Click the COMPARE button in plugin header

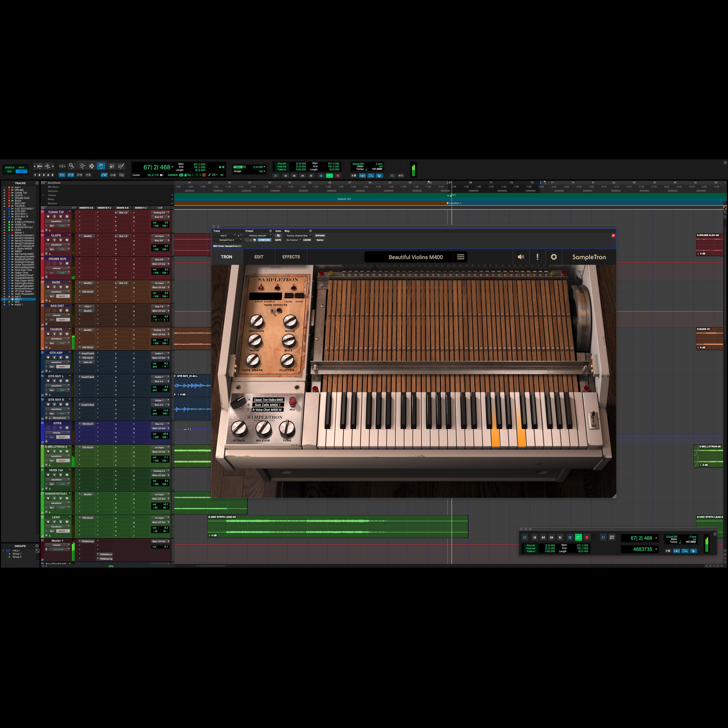click(264, 240)
